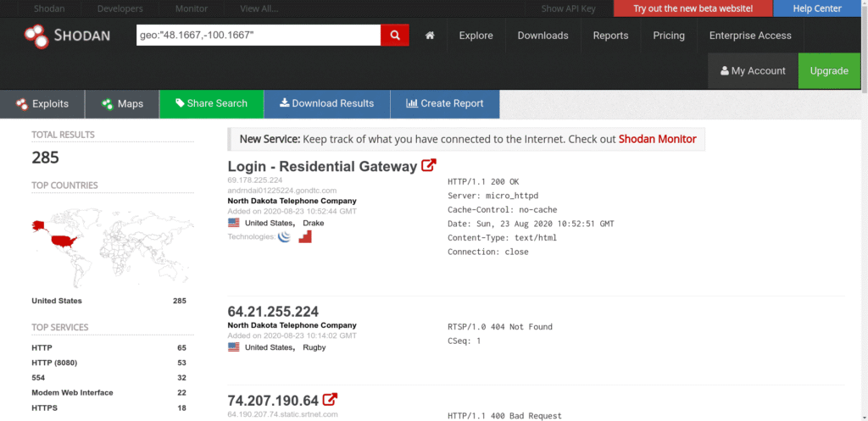
Task: Click hostname andrndai01225224.gondtc.com
Action: pyautogui.click(x=281, y=191)
